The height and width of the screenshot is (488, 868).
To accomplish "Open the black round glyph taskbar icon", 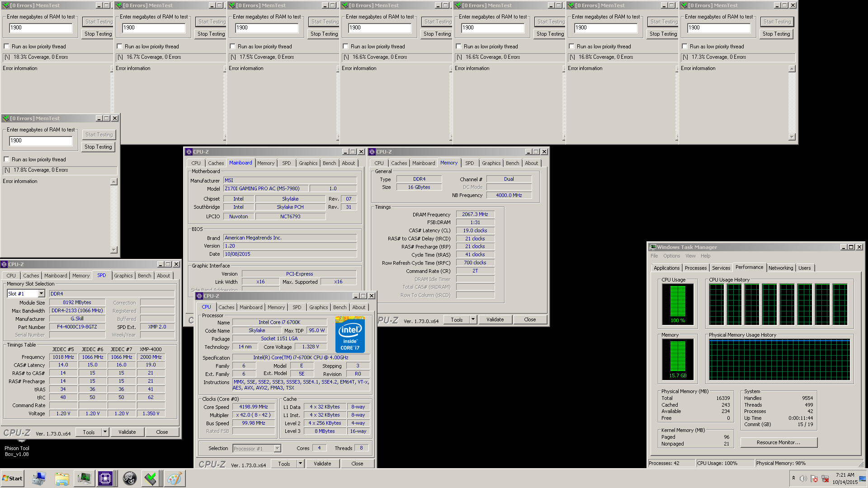I will pyautogui.click(x=129, y=479).
